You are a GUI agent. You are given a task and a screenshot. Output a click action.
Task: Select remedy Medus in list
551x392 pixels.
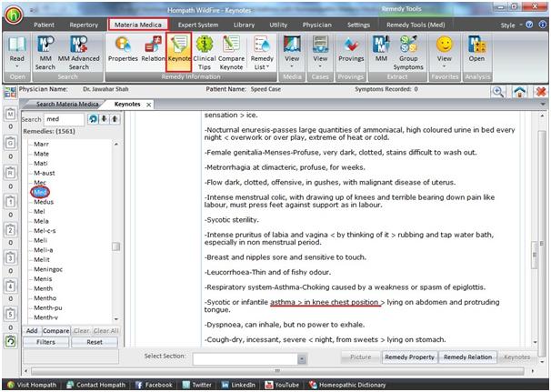pos(44,202)
